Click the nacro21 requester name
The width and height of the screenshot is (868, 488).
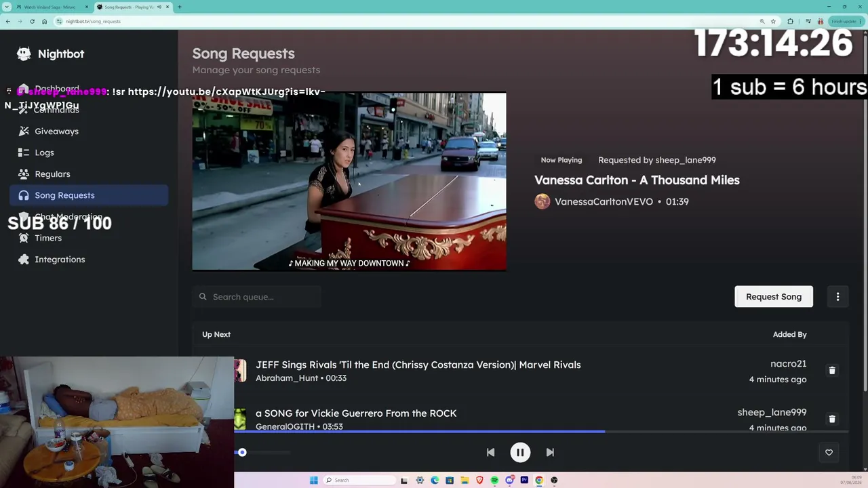[x=788, y=364]
